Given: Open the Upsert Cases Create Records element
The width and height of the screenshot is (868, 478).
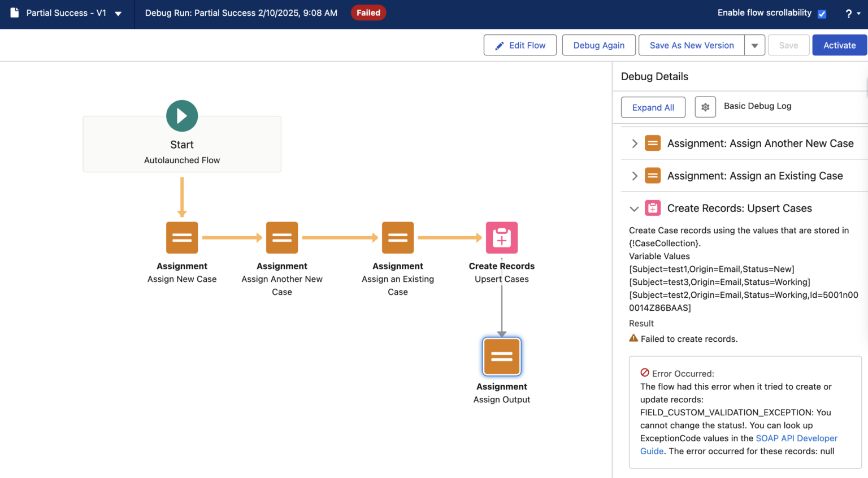Looking at the screenshot, I should coord(502,237).
